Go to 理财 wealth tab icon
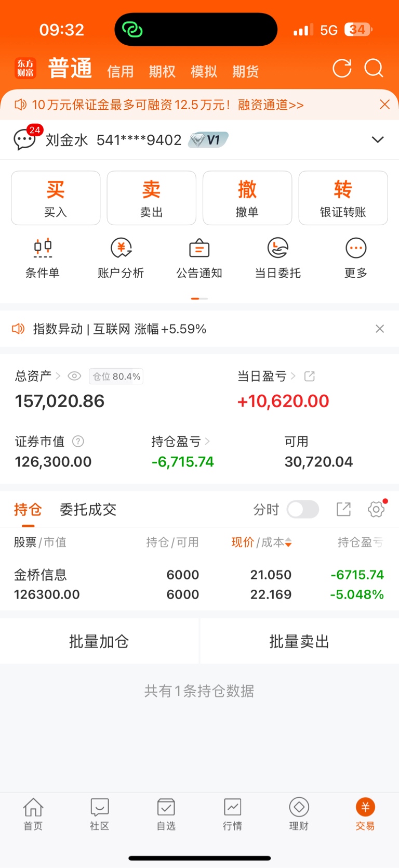Screen dimensions: 399x868 [299, 807]
